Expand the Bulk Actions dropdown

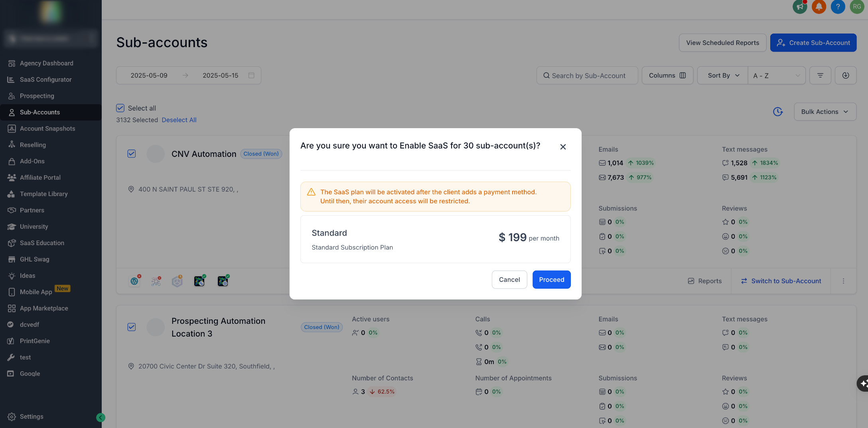point(825,112)
